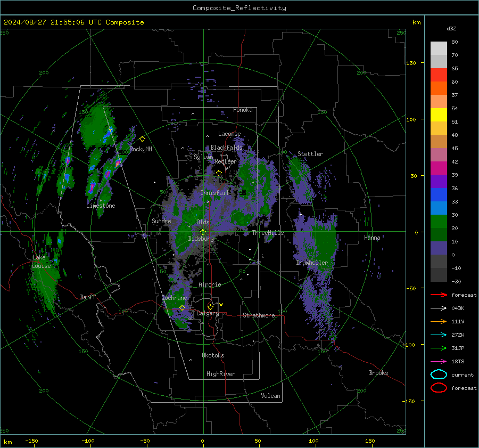Click the Lacombe city label
The image size is (479, 448).
pos(229,134)
